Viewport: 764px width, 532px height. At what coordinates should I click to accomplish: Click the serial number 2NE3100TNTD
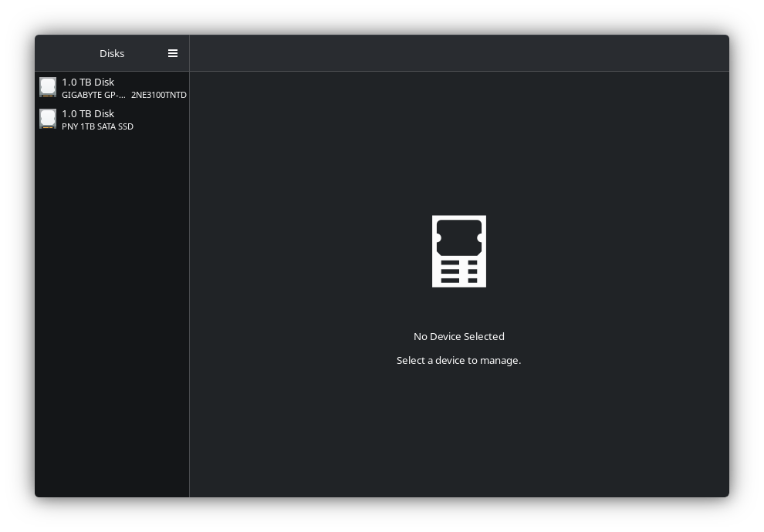[159, 95]
